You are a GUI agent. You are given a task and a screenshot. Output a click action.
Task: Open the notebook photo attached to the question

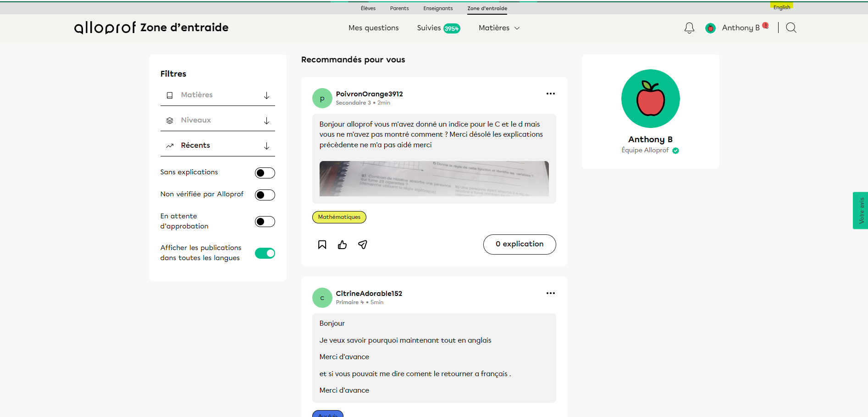(434, 178)
